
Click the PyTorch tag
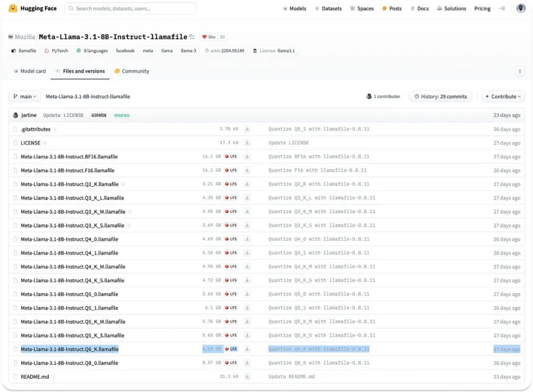56,51
